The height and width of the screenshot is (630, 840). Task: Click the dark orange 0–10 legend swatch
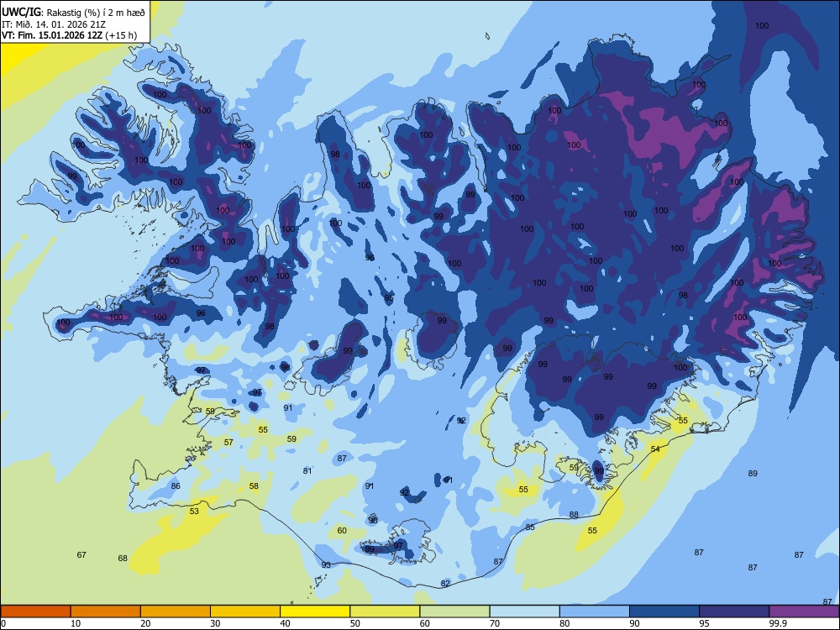click(x=35, y=612)
